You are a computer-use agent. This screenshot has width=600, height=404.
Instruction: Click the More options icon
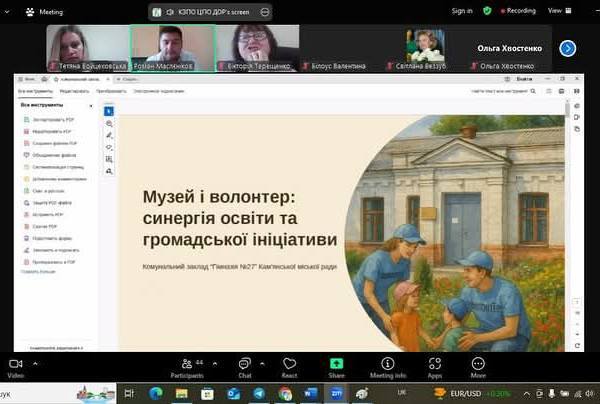pyautogui.click(x=478, y=366)
